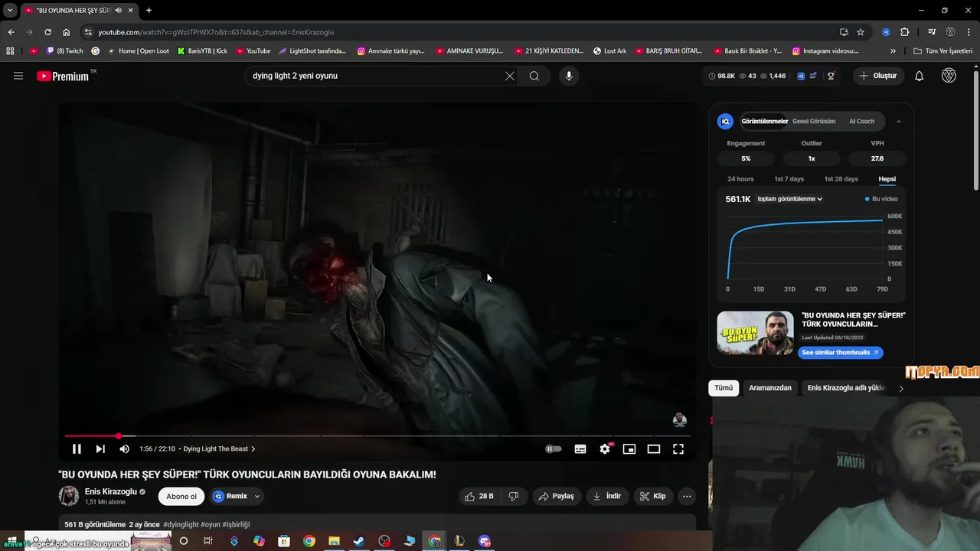Open the vidIQ trophy icon
Screen dimensions: 980x551
(x=831, y=76)
